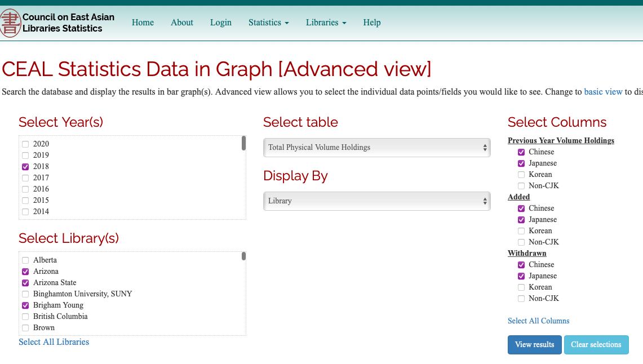Viewport: 643px width, 364px height.
Task: Open the Statistics dropdown menu
Action: click(x=269, y=23)
